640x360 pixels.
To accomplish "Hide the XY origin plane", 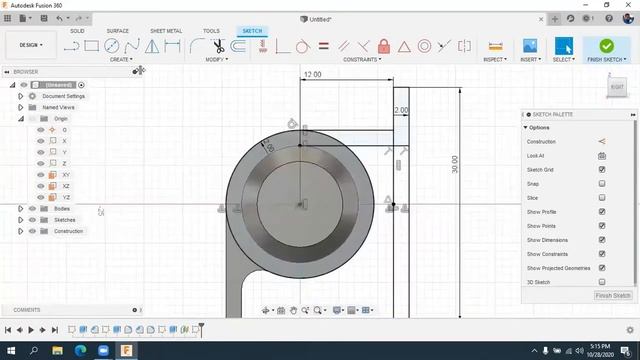I will pos(40,175).
